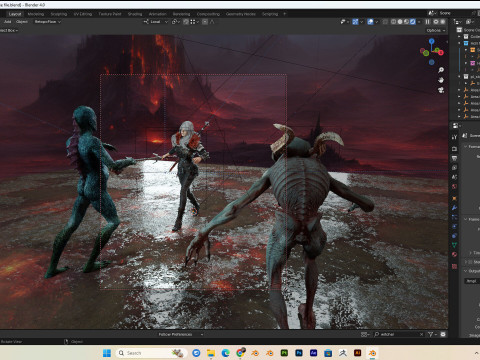Click the blue Z axis on navigation gizmo
Image resolution: width=480 pixels, height=360 pixels.
(432, 41)
